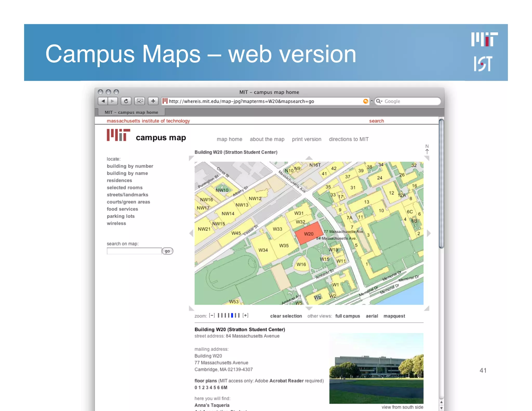The height and width of the screenshot is (411, 532).
Task: Click the 'Anna's Taqueria' listing
Action: pyautogui.click(x=212, y=405)
